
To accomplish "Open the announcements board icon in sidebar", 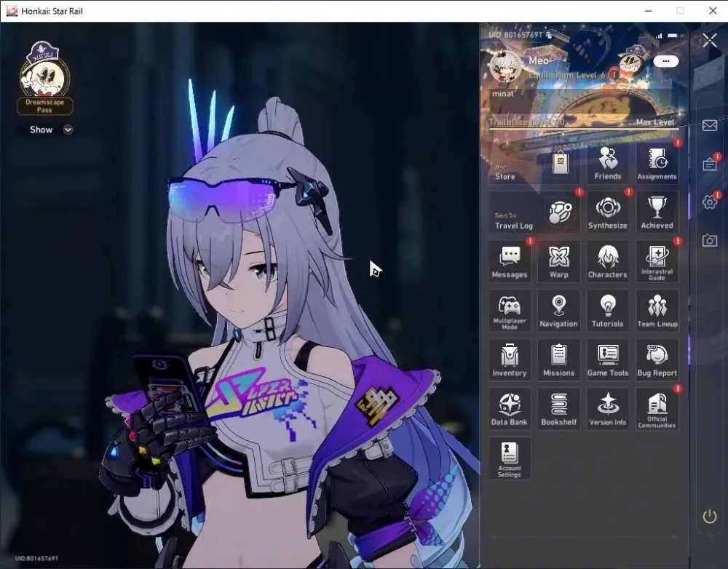I will point(709,164).
